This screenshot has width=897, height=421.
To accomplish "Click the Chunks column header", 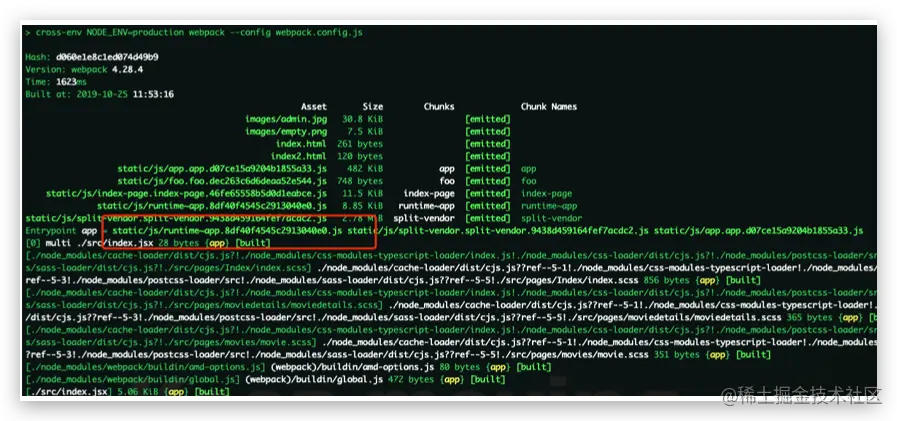I will tap(439, 106).
